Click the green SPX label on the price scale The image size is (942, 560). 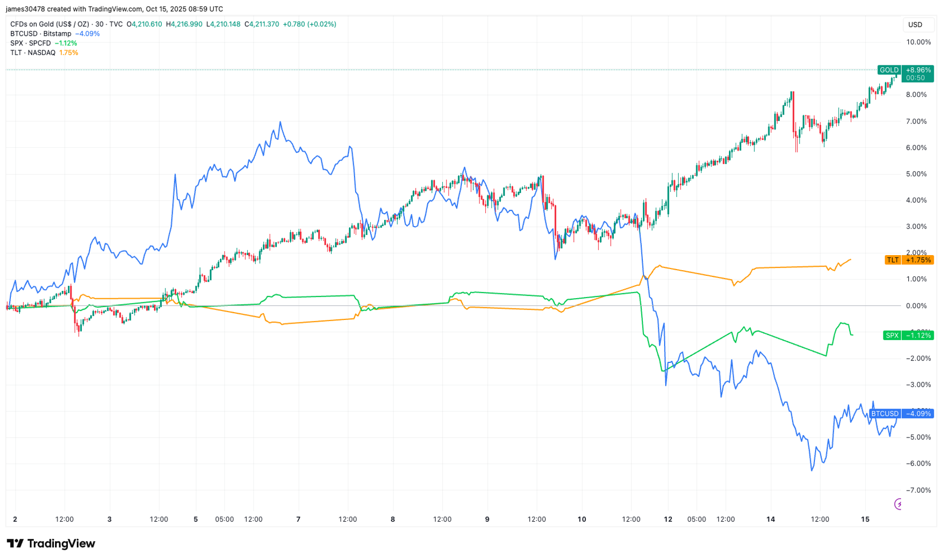pyautogui.click(x=893, y=335)
